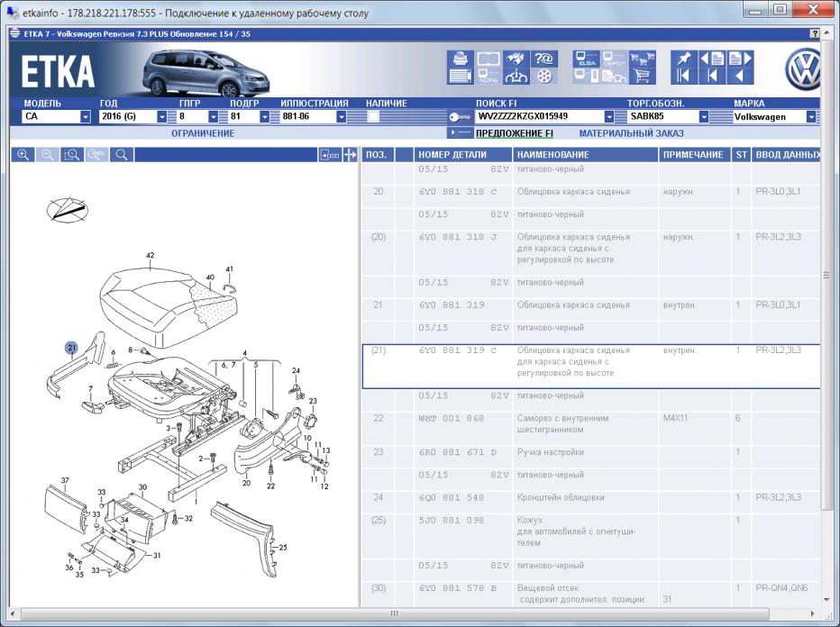Image resolution: width=840 pixels, height=627 pixels.
Task: Open the ELSA link icon
Action: click(587, 59)
